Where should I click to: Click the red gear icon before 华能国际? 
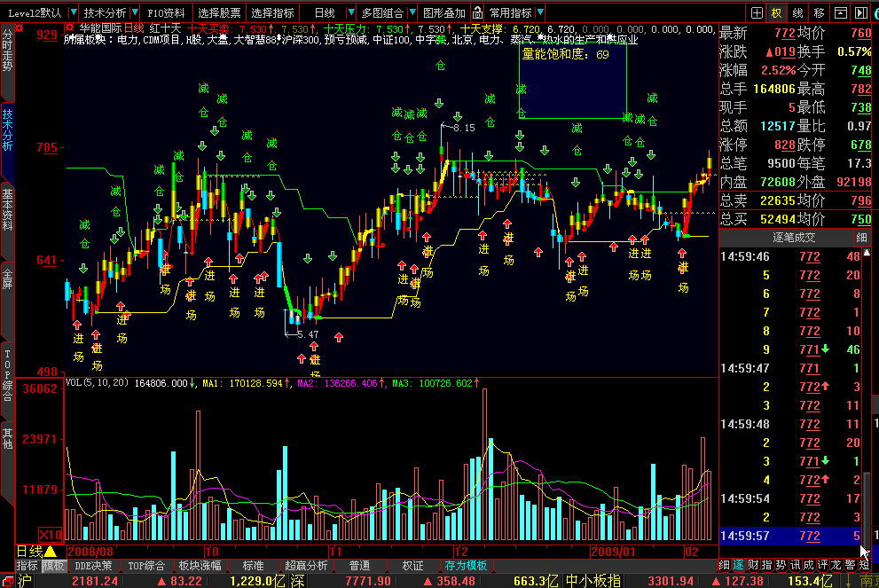point(69,27)
